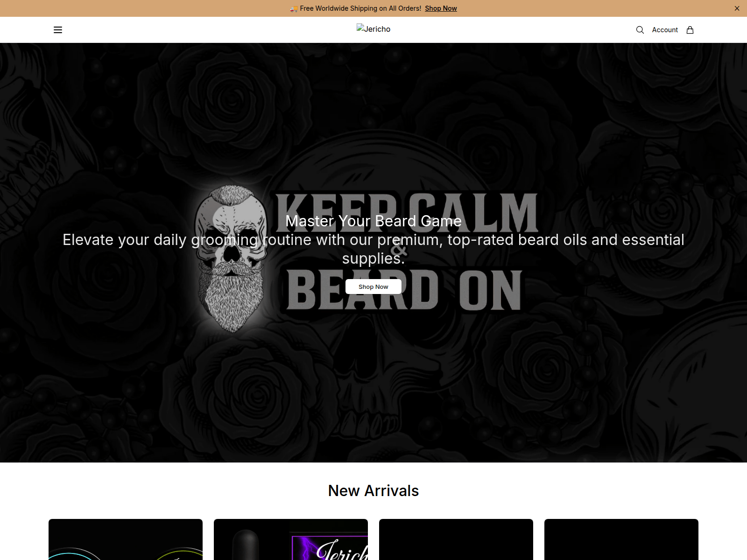Image resolution: width=747 pixels, height=560 pixels.
Task: Open the hamburger navigation menu
Action: 58,30
